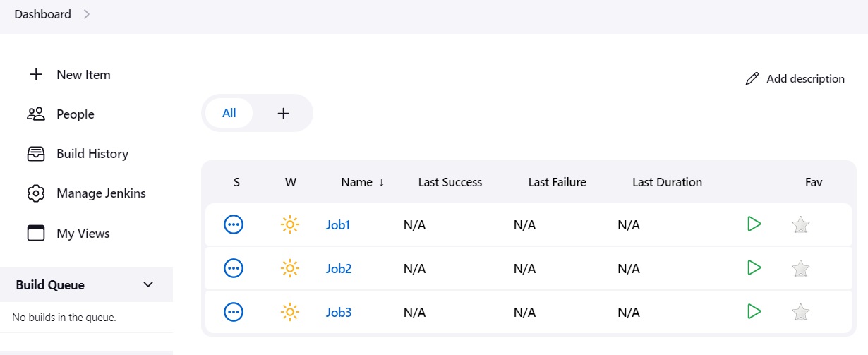
Task: Add a new view tab
Action: [x=283, y=113]
